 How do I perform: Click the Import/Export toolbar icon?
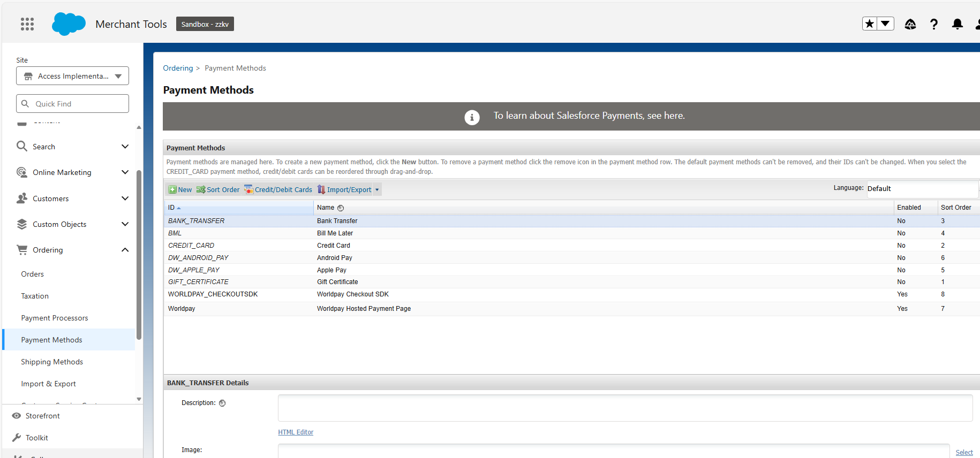(321, 189)
